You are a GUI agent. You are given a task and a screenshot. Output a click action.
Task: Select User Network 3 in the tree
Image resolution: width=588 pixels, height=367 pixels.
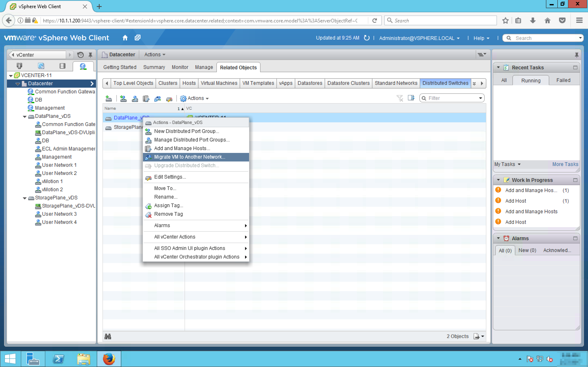point(59,214)
